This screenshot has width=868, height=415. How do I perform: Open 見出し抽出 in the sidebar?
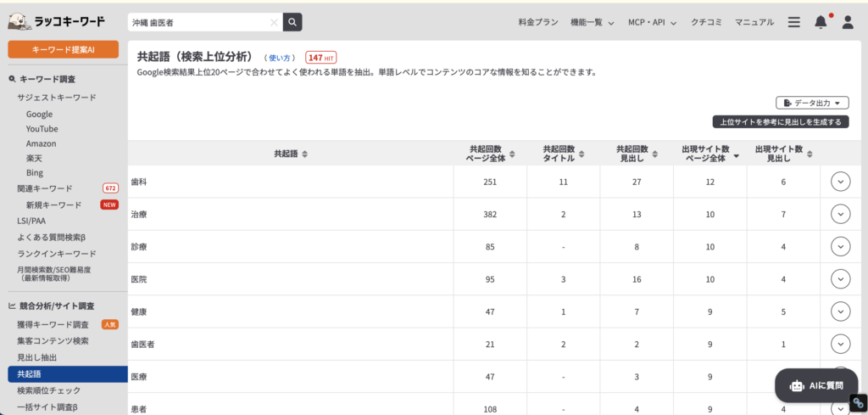(37, 358)
